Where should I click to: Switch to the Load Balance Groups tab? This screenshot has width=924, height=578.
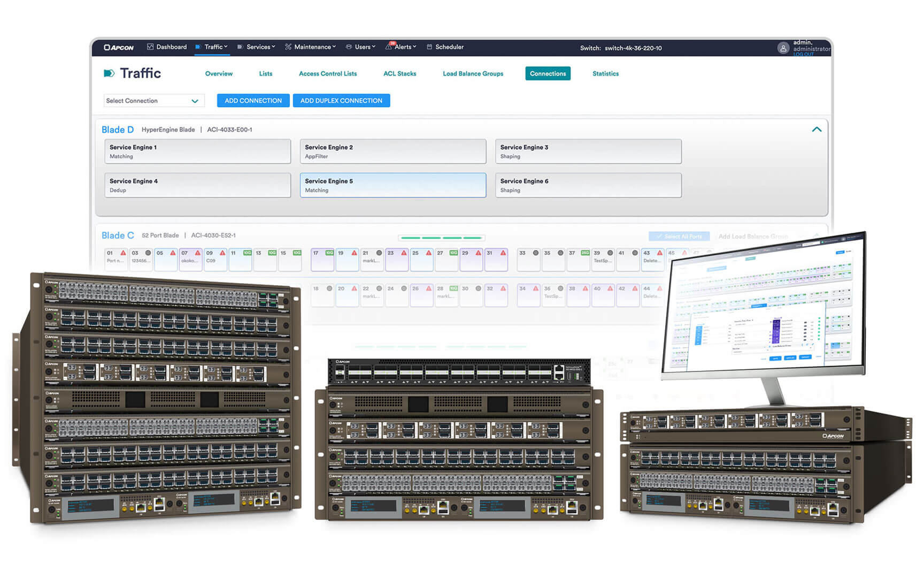(x=473, y=73)
